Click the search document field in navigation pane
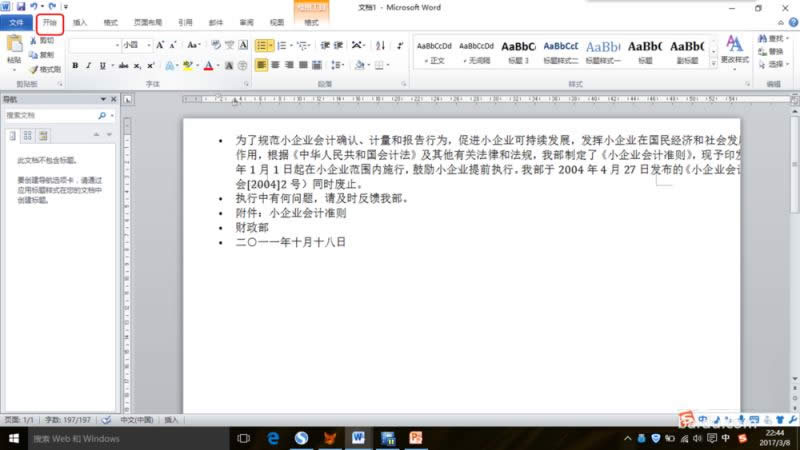Viewport: 800px width, 450px height. coord(54,115)
